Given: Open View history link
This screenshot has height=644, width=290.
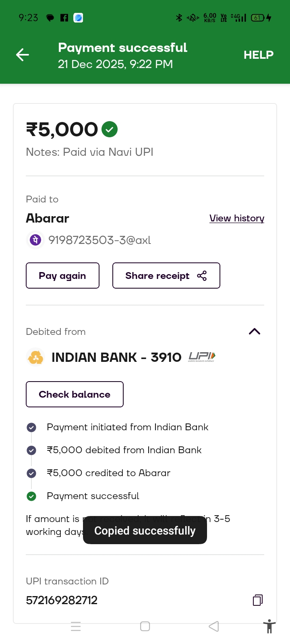Looking at the screenshot, I should [237, 218].
